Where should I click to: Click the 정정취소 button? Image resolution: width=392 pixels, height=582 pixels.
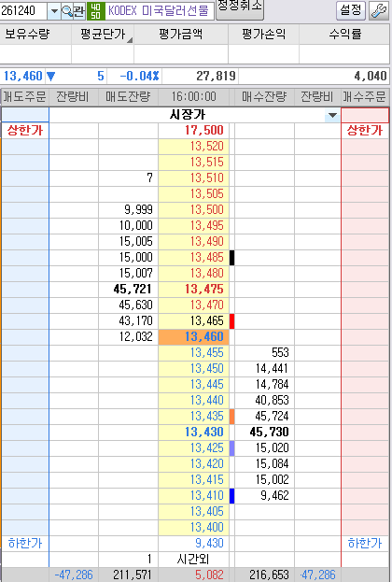(240, 8)
